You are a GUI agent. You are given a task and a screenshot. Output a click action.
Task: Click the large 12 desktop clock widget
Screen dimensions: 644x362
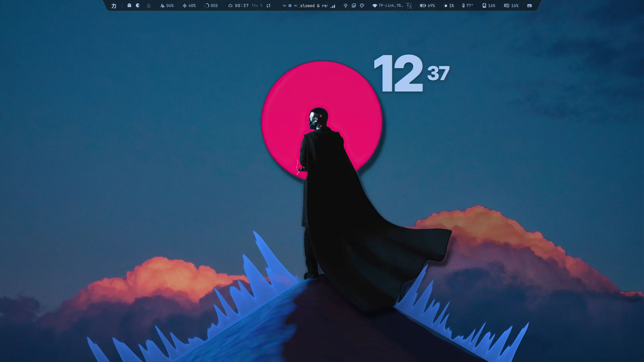click(x=398, y=73)
